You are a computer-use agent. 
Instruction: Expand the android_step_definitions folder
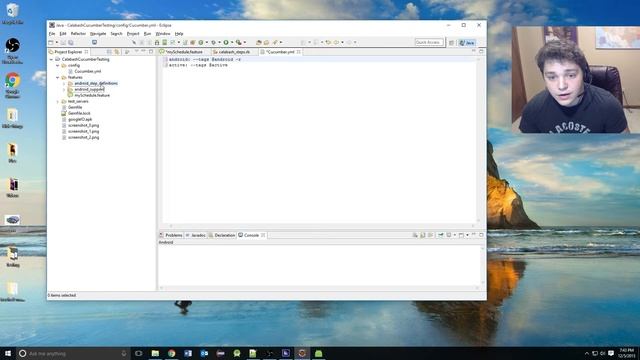(x=64, y=83)
